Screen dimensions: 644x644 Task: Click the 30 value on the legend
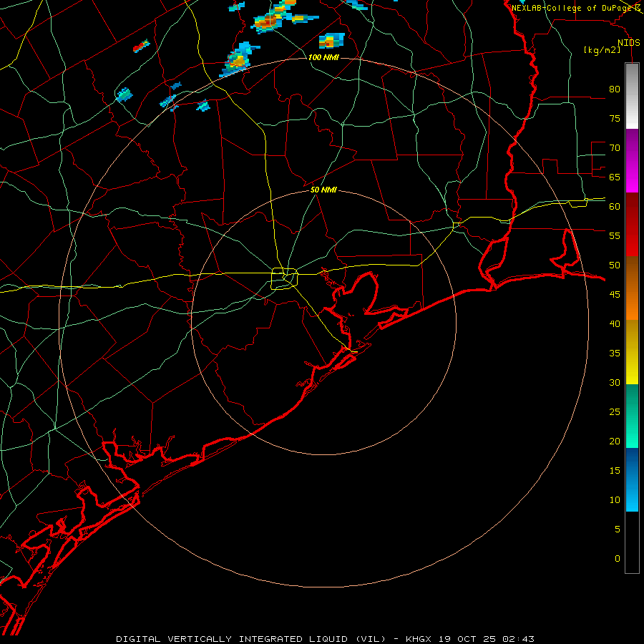615,382
